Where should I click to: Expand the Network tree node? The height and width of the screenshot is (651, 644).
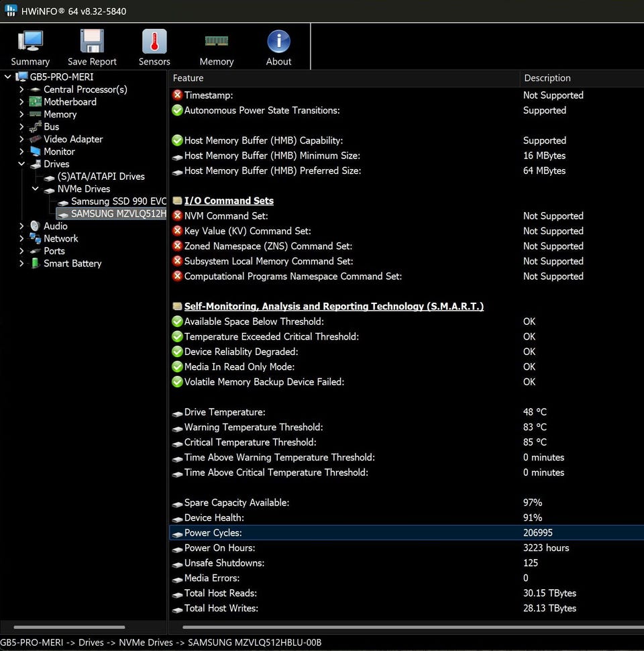pos(21,239)
